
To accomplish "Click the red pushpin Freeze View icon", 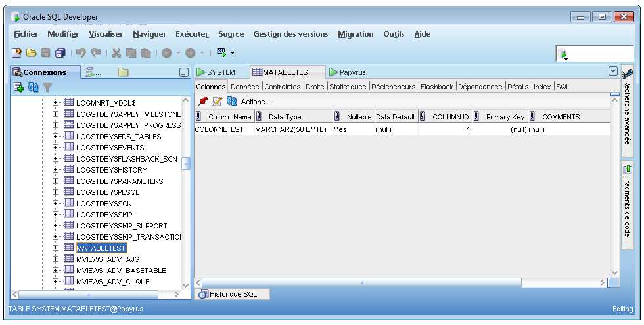I will pyautogui.click(x=203, y=101).
